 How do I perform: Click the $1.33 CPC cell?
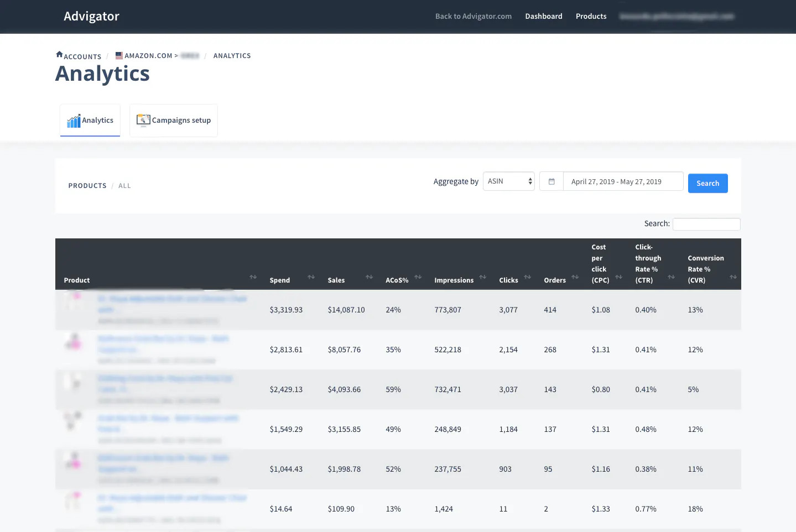601,509
